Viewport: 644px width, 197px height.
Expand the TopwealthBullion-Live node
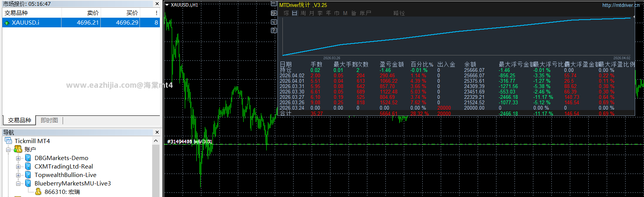pos(18,175)
